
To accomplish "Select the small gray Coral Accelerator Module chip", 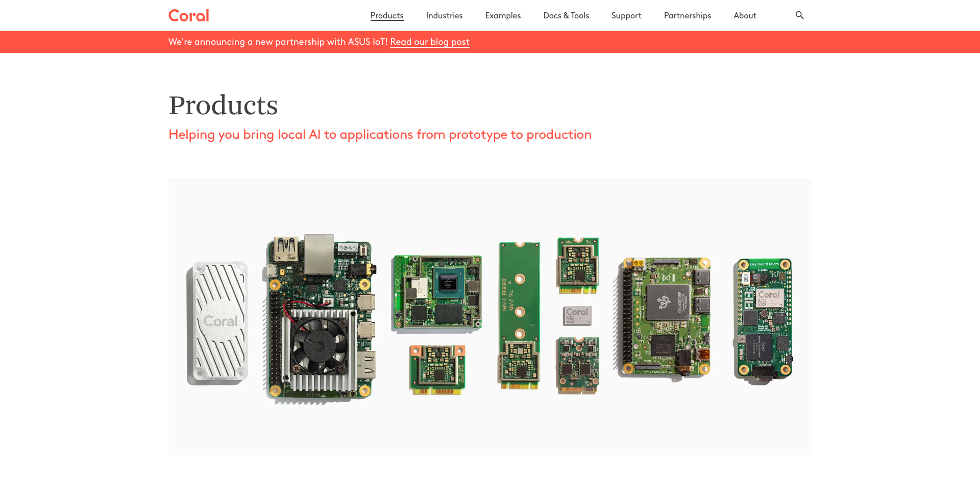I will click(577, 316).
